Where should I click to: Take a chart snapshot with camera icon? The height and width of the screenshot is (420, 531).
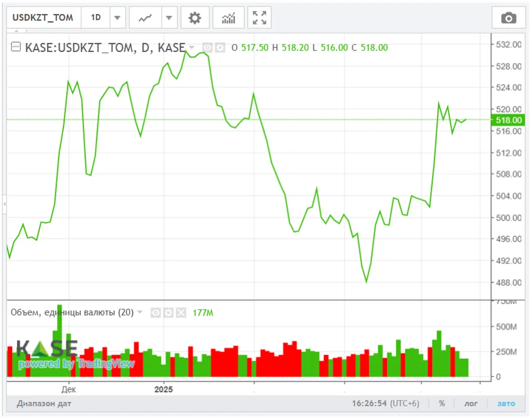point(508,18)
